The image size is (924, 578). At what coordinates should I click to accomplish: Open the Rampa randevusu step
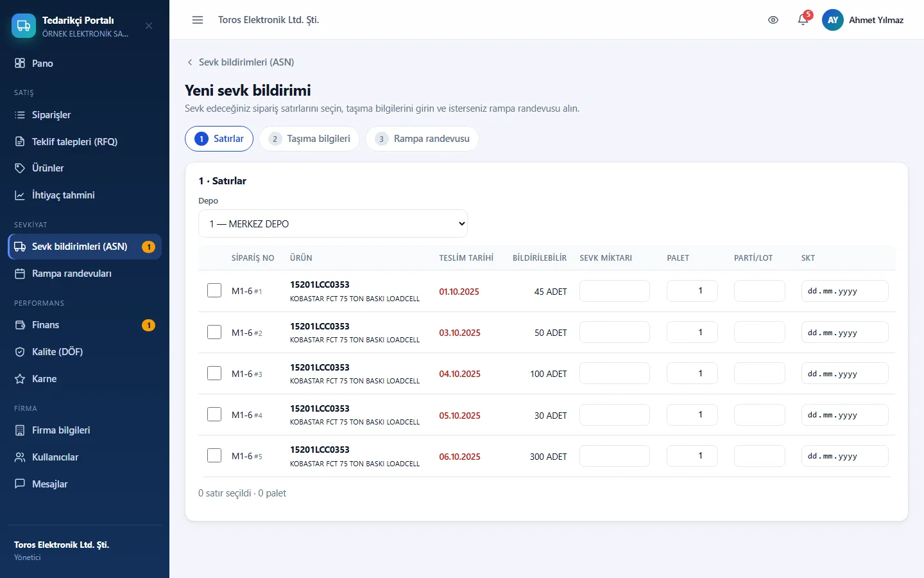[x=422, y=139]
